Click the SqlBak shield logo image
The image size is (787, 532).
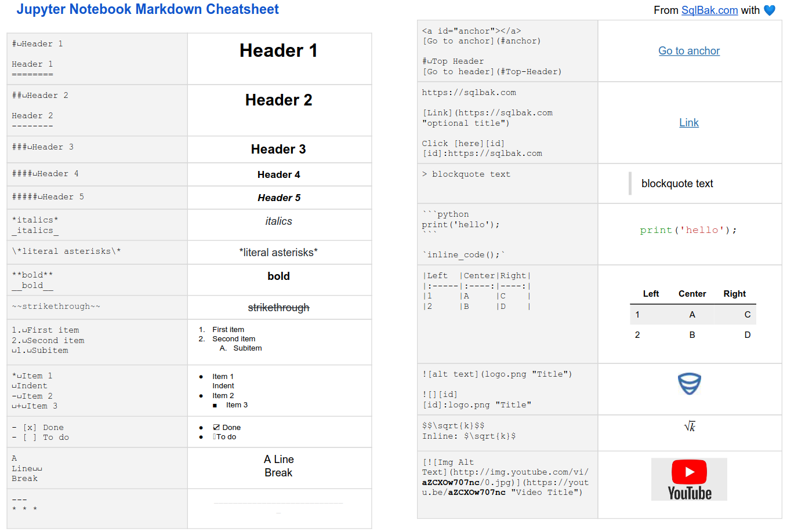click(689, 384)
